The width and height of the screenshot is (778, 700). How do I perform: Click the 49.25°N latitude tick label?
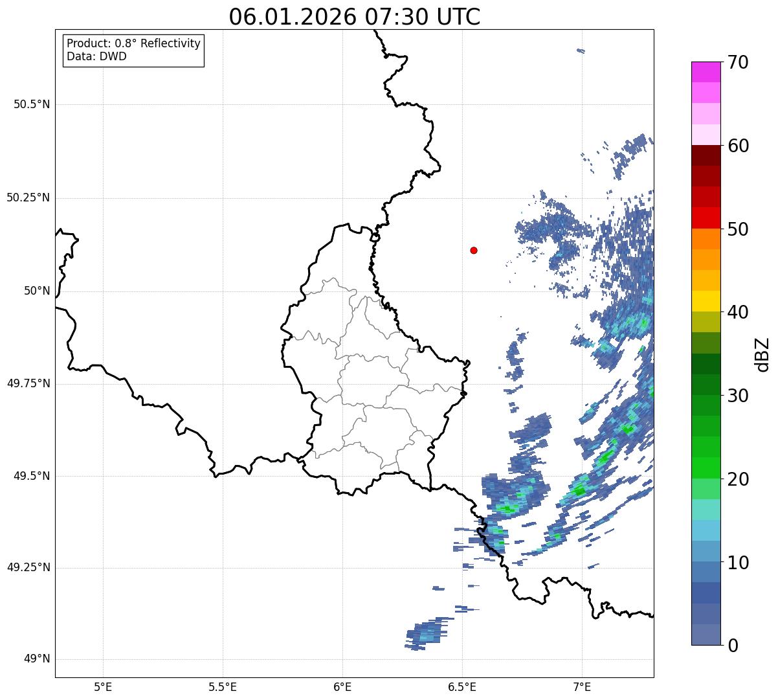[28, 568]
